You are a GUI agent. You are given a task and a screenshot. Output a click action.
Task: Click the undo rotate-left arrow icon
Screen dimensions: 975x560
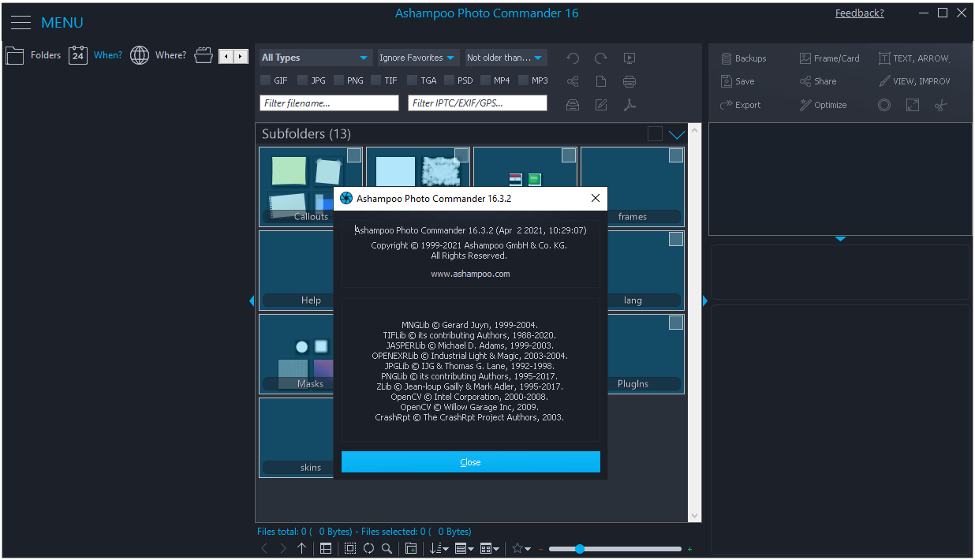[573, 58]
